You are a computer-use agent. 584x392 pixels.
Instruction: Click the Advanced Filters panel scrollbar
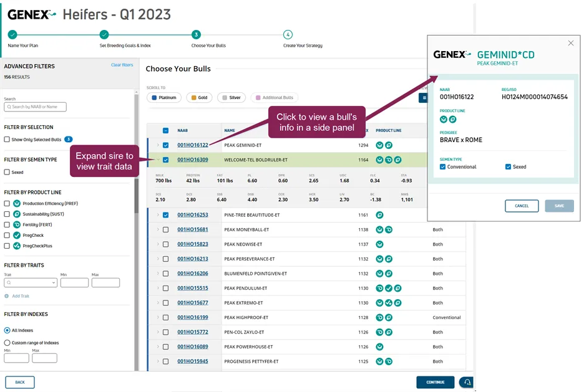click(x=136, y=230)
